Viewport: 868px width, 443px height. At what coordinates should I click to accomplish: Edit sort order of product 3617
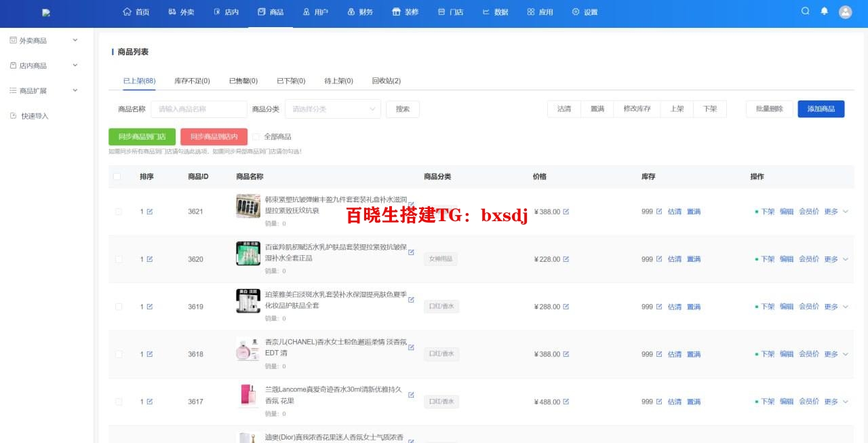tap(150, 402)
